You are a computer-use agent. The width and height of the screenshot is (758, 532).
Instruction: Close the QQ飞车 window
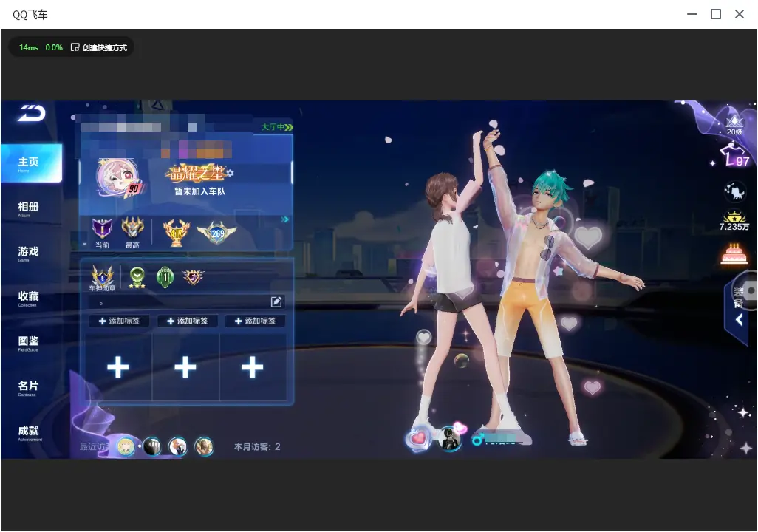point(740,14)
